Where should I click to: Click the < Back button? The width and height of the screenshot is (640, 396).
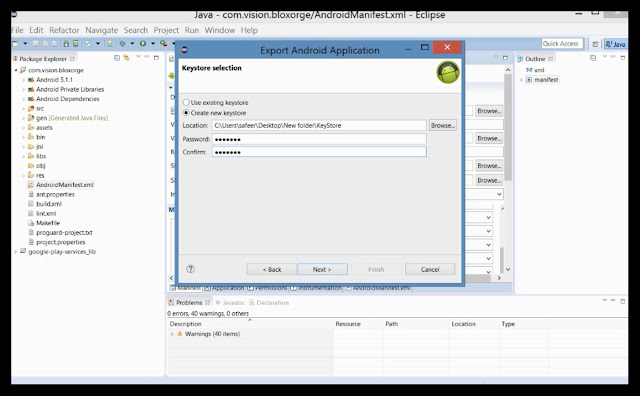click(x=272, y=269)
